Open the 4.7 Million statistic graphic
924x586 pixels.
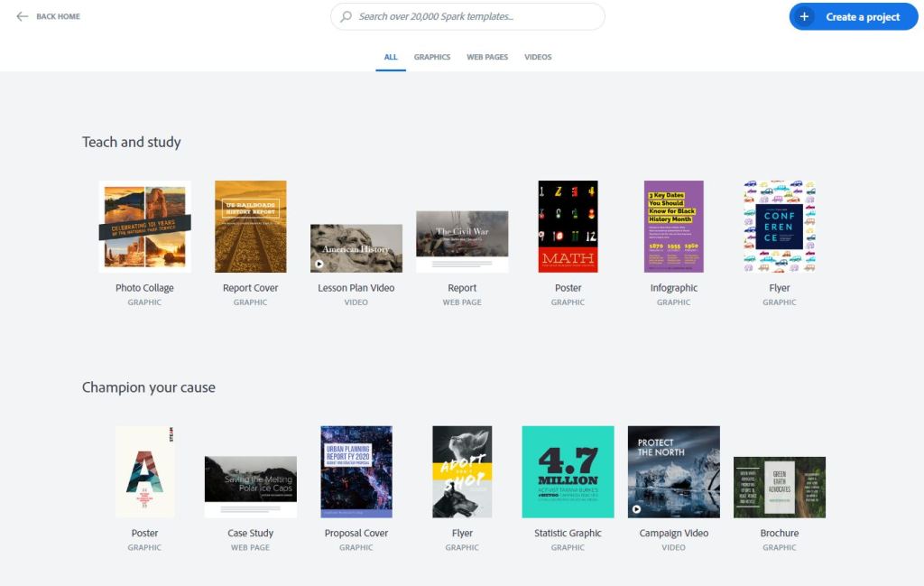click(568, 472)
